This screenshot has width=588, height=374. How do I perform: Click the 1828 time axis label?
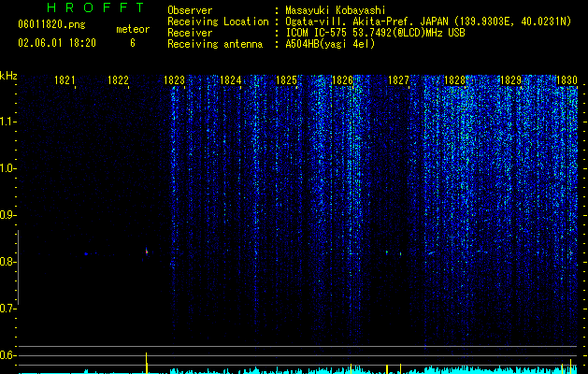pos(454,79)
